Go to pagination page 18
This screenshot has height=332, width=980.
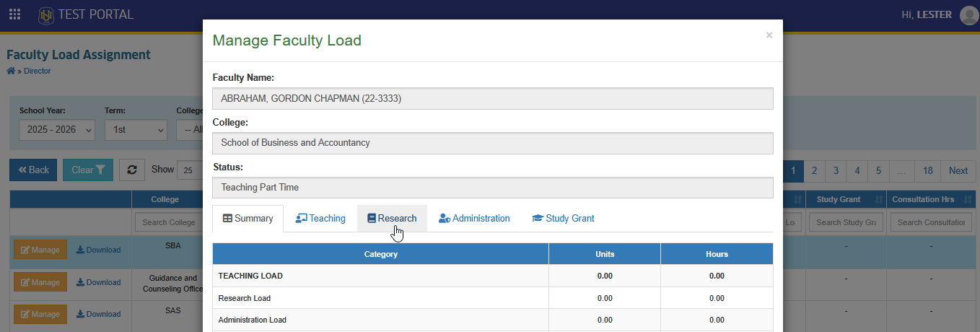point(928,171)
